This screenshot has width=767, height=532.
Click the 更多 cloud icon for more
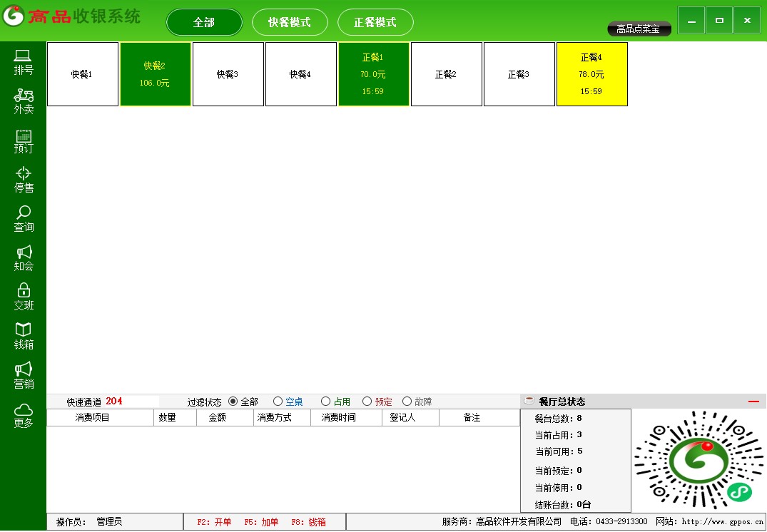(24, 409)
